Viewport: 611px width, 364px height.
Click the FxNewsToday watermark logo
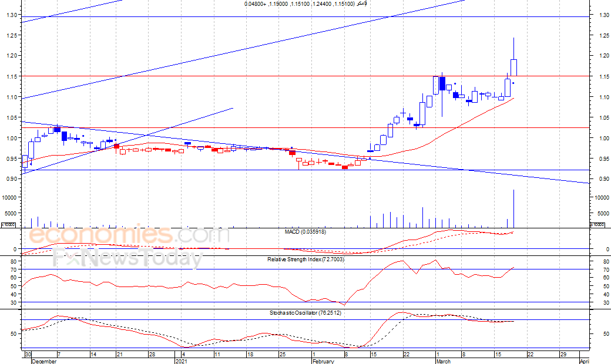click(127, 257)
